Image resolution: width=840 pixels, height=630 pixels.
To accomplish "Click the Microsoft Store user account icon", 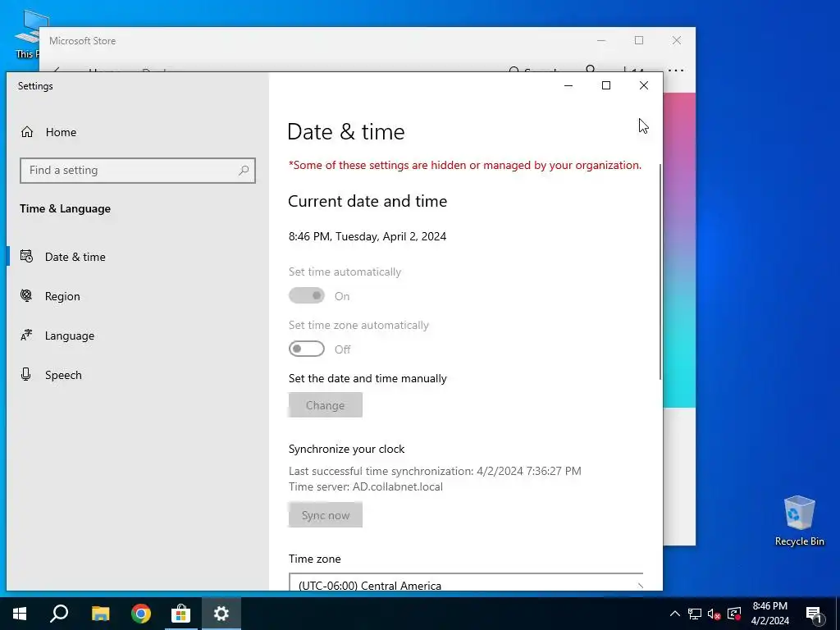I will pyautogui.click(x=591, y=69).
